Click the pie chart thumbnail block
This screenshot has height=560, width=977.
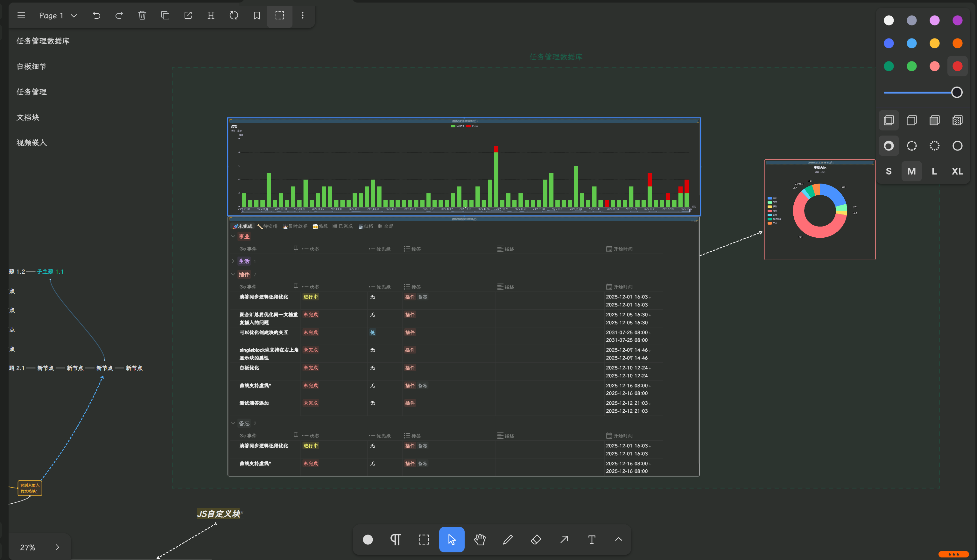tap(819, 210)
